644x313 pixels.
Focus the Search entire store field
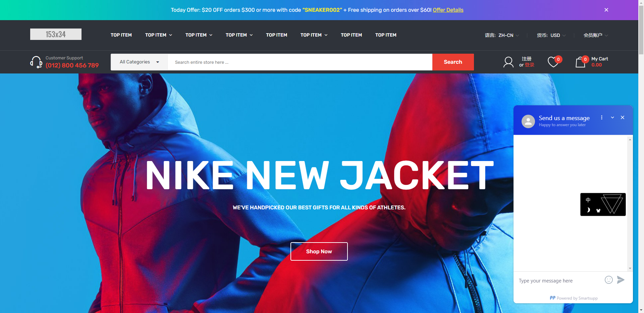click(x=300, y=62)
